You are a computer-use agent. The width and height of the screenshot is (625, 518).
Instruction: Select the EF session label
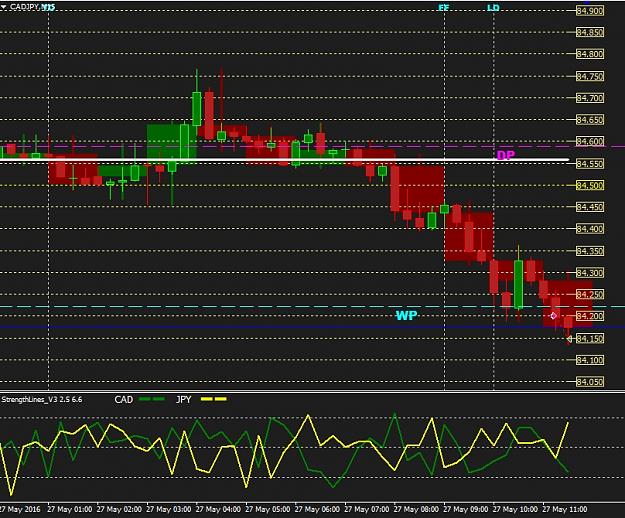click(x=444, y=8)
